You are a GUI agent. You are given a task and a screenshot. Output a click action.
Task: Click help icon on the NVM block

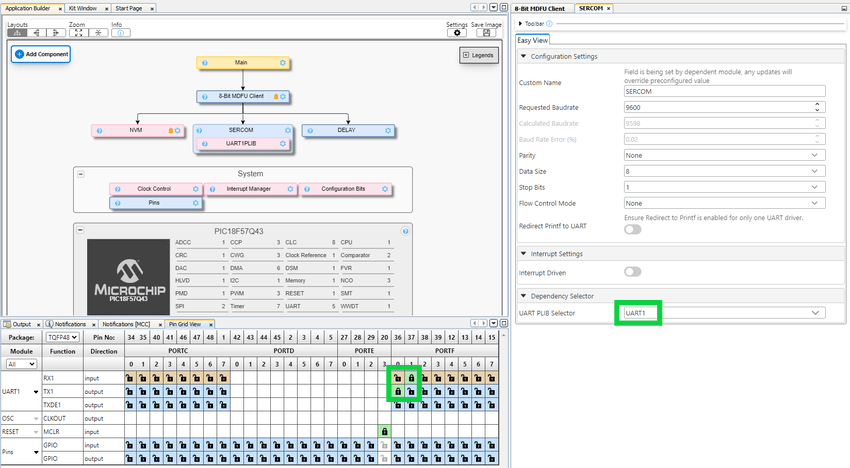[x=98, y=130]
